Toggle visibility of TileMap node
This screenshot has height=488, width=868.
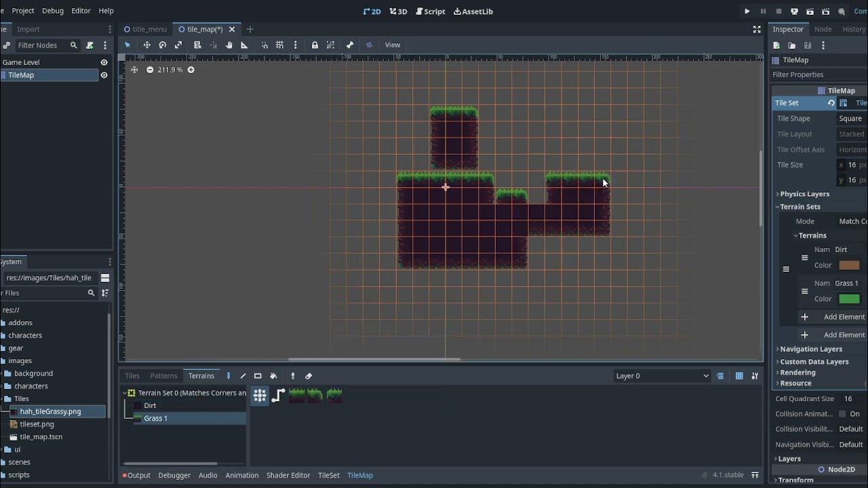click(104, 75)
